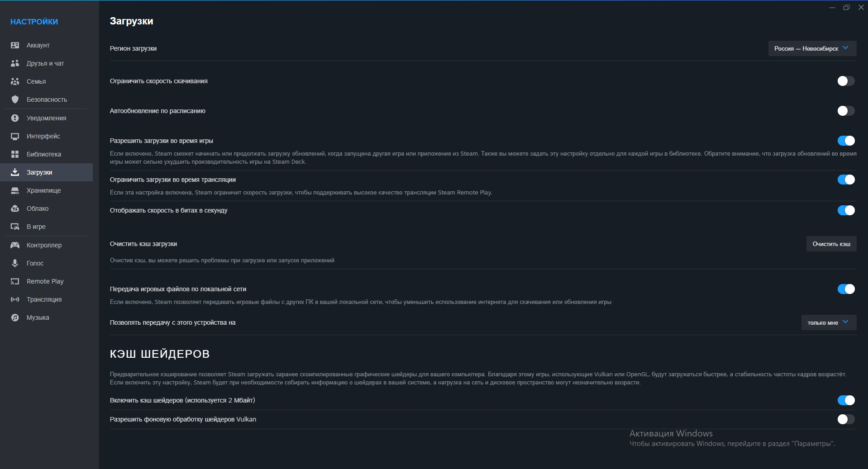868x469 pixels.
Task: Switch to the Remote Play section
Action: click(x=45, y=281)
